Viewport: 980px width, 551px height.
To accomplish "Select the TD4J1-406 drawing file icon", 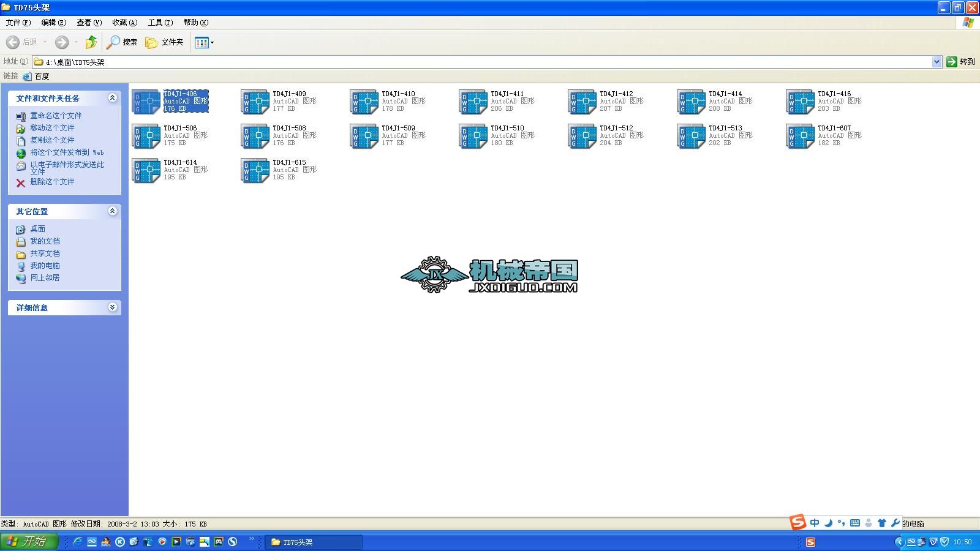I will point(146,102).
